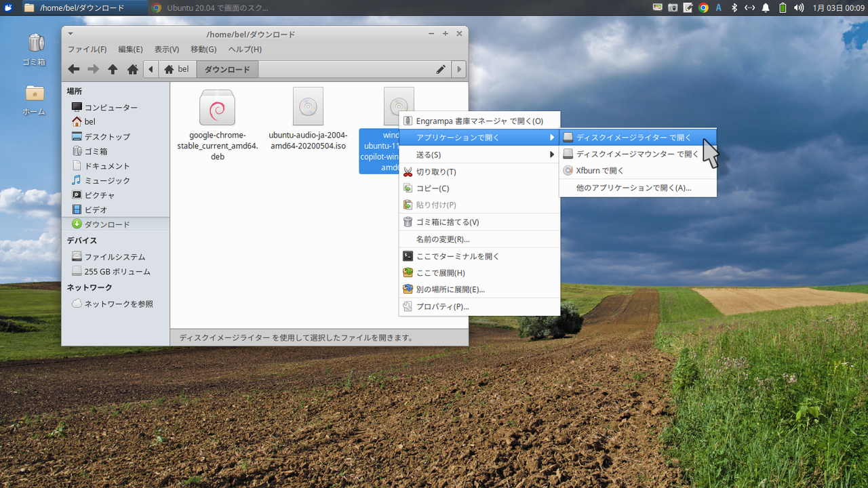Choose コピー(C) from context menu
The height and width of the screenshot is (488, 868).
click(x=479, y=188)
